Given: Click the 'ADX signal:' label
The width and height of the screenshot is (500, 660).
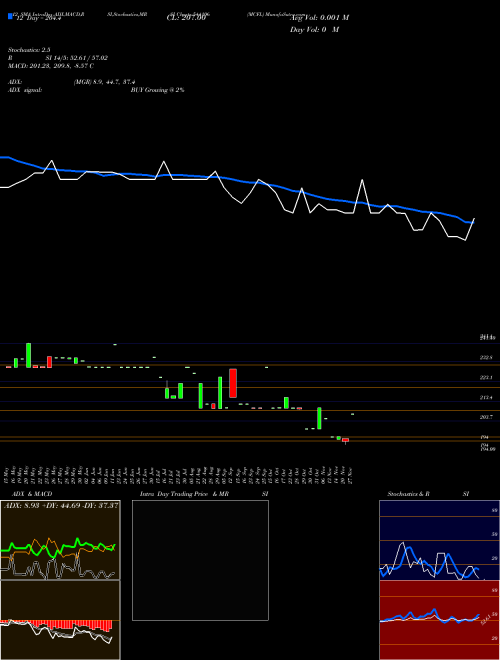Looking at the screenshot, I should [x=25, y=90].
